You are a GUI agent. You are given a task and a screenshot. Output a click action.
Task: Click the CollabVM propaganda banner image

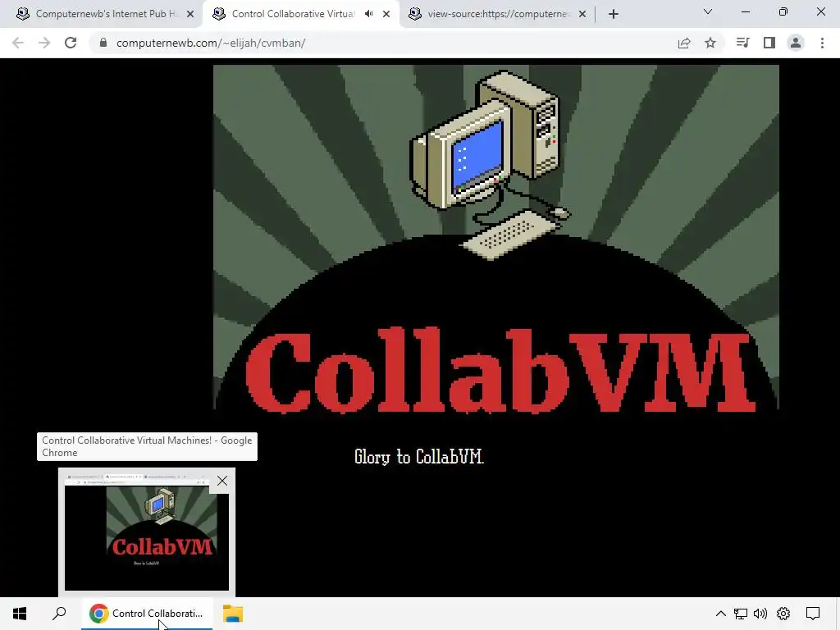(x=496, y=240)
